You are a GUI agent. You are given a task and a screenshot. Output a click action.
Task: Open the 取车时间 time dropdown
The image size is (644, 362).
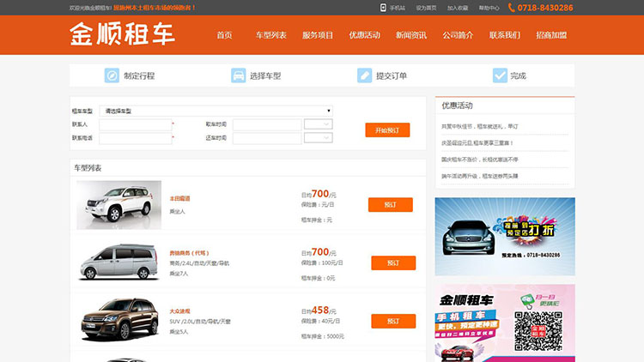pos(317,124)
